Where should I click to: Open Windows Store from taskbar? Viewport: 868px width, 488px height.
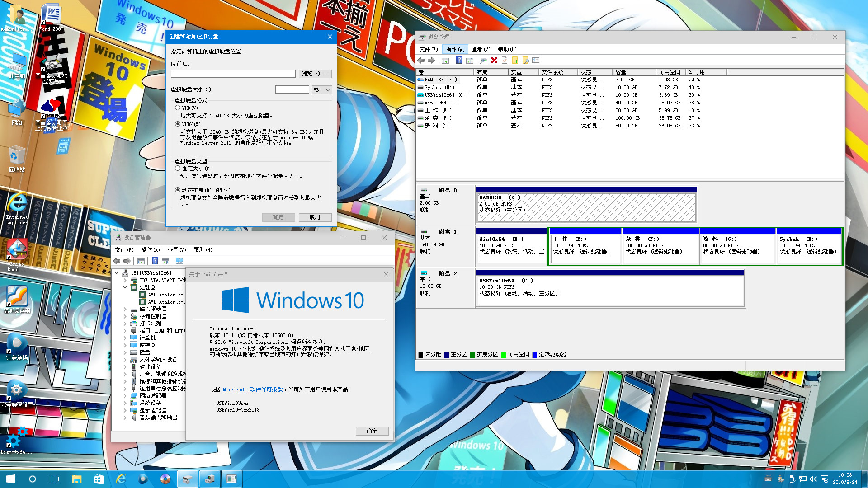point(99,479)
